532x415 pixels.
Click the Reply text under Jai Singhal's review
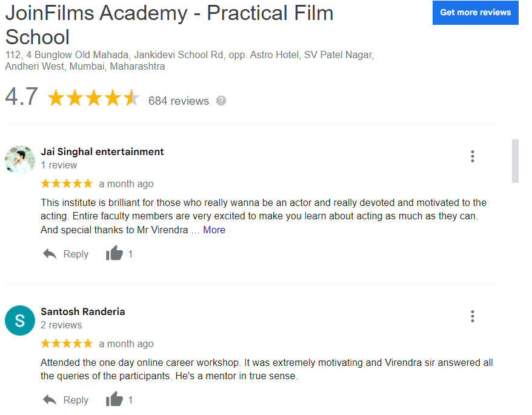[x=76, y=254]
